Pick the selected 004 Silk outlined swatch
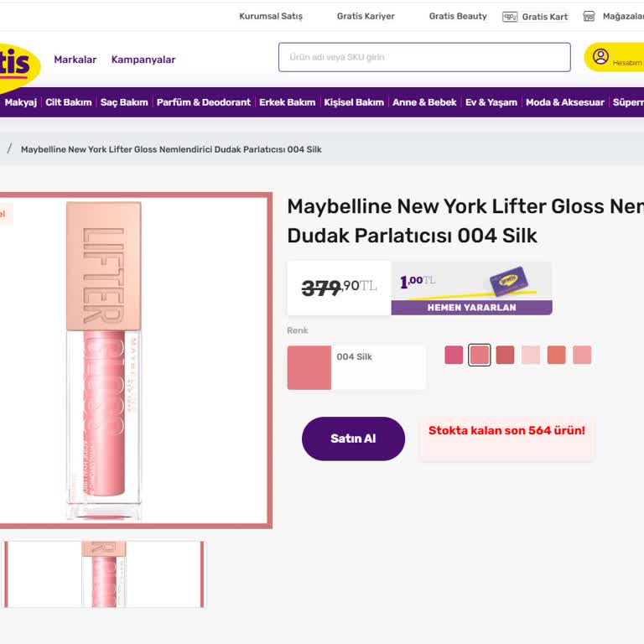Image resolution: width=644 pixels, height=644 pixels. point(480,355)
